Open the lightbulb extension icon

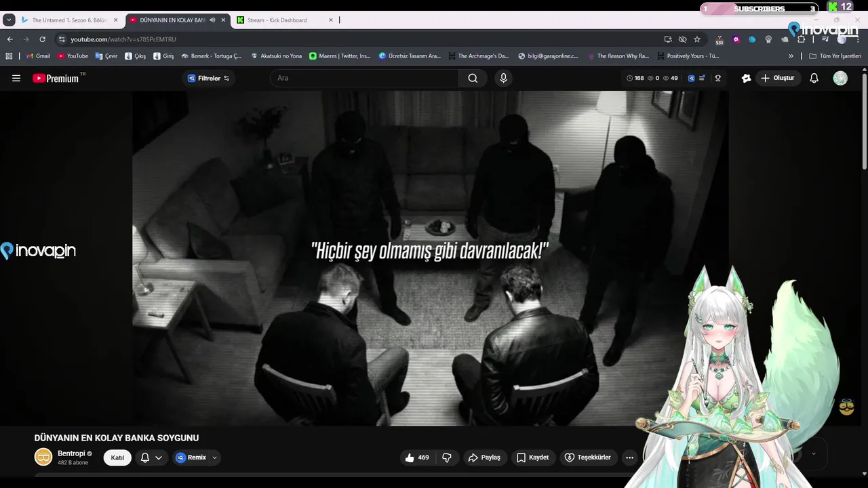click(x=768, y=39)
